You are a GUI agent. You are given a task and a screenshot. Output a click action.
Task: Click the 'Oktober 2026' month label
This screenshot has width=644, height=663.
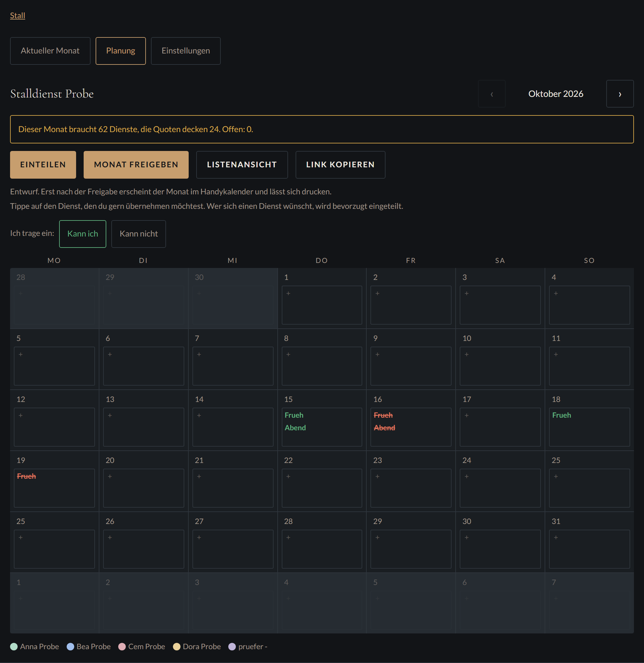click(x=556, y=94)
